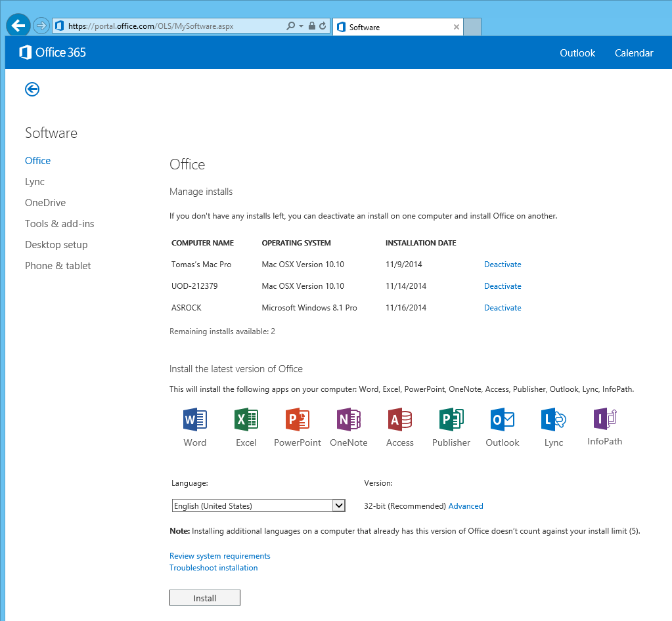Click the 'Manage installs' heading
This screenshot has width=672, height=621.
pos(201,192)
